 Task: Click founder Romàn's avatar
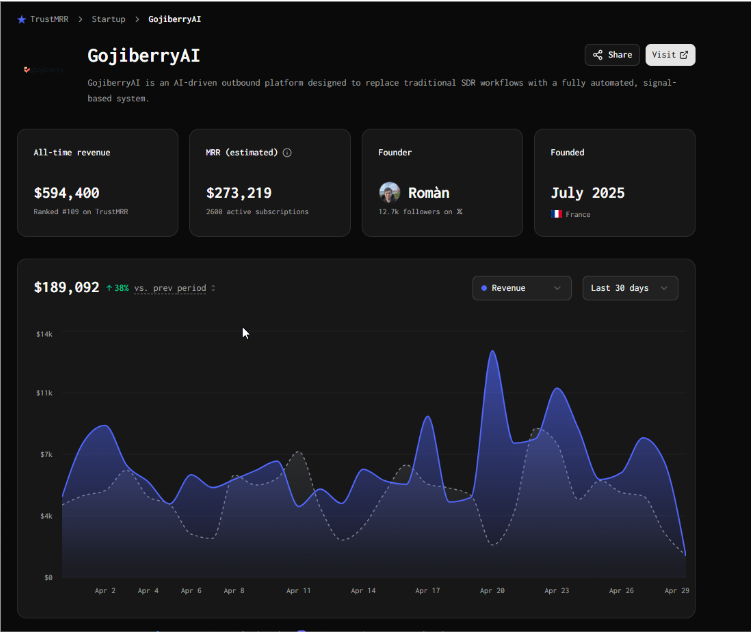[389, 192]
